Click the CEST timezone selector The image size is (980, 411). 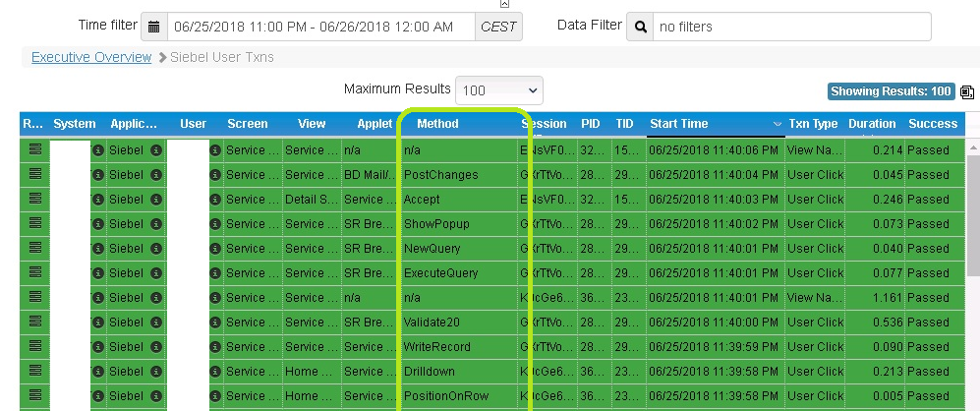click(497, 27)
